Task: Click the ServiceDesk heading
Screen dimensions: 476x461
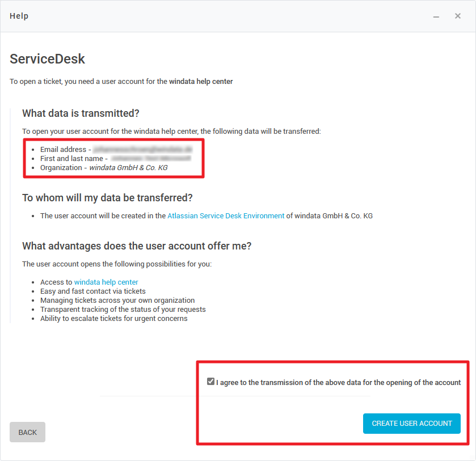Action: pos(48,58)
